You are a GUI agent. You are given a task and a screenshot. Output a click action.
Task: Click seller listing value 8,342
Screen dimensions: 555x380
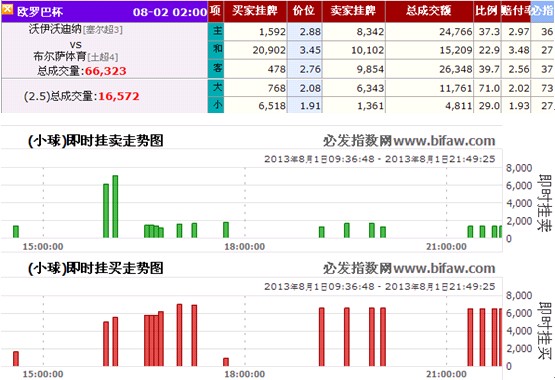pos(370,32)
